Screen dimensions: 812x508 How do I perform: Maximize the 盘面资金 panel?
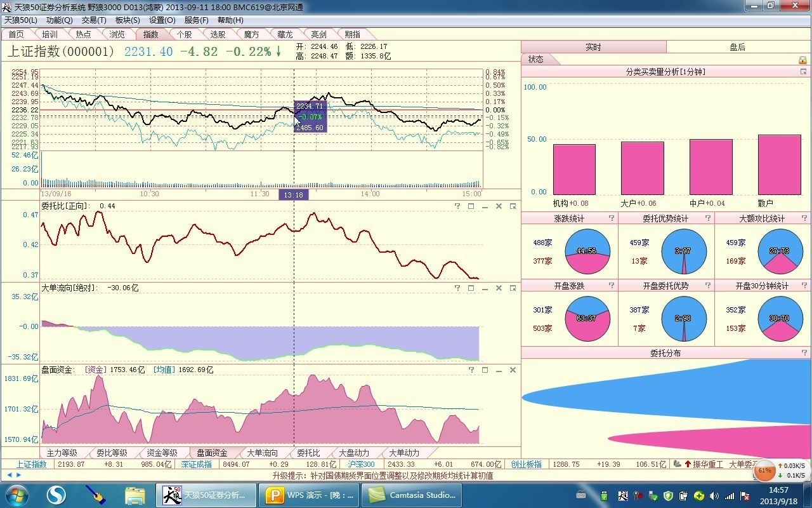click(x=485, y=370)
